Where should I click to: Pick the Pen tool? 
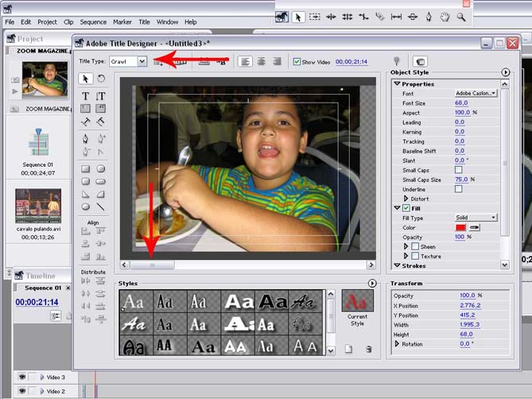(x=86, y=138)
